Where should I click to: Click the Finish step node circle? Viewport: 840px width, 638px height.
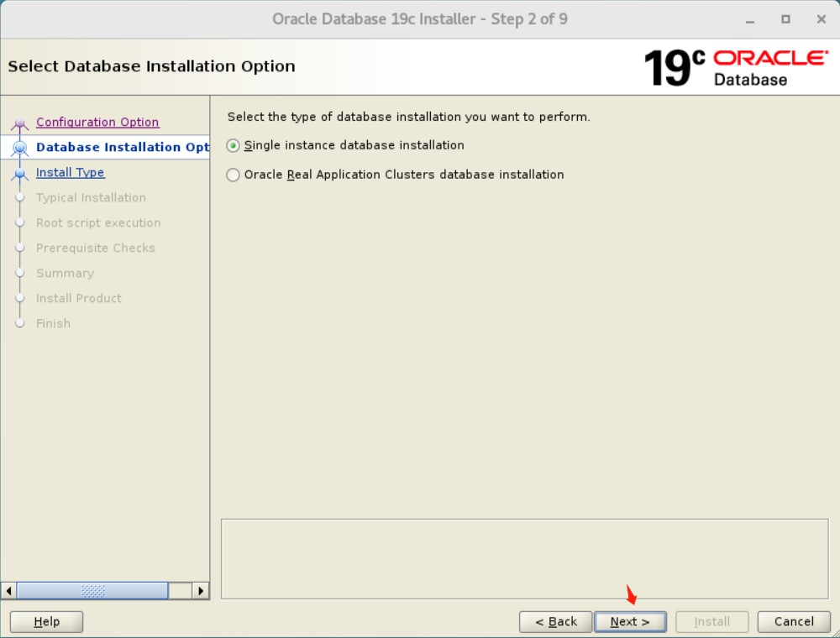click(20, 323)
